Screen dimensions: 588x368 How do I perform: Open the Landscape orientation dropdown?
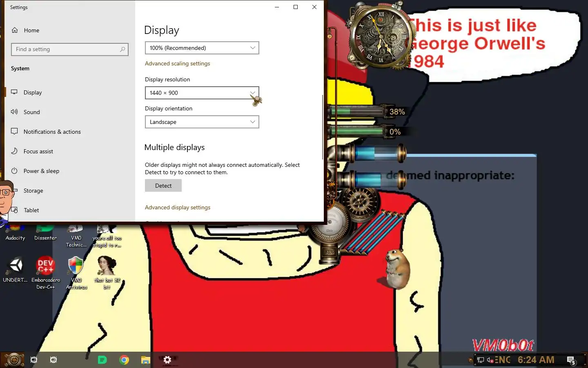(x=202, y=122)
